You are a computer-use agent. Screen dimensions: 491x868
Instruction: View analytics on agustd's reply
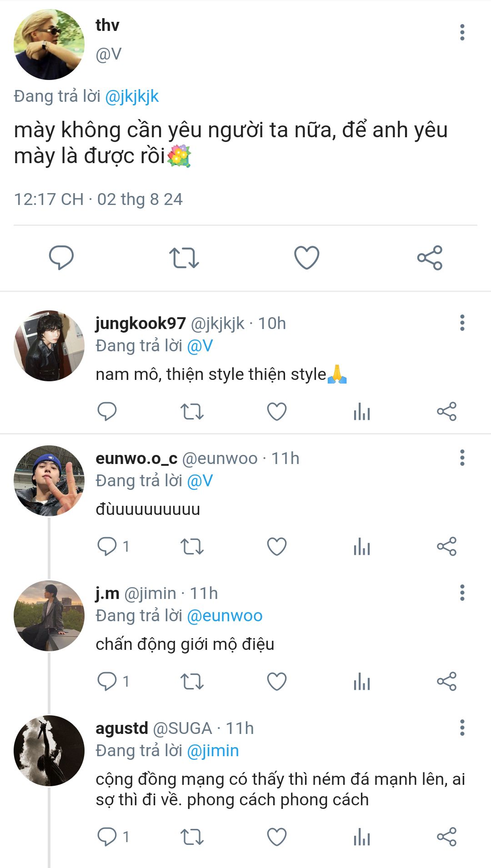[x=362, y=837]
